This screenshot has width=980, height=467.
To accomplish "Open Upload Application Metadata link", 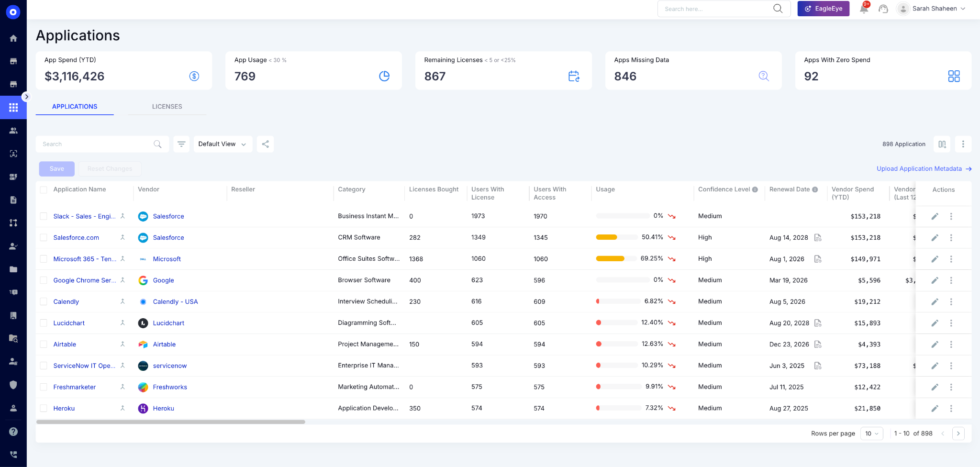I will click(x=924, y=169).
